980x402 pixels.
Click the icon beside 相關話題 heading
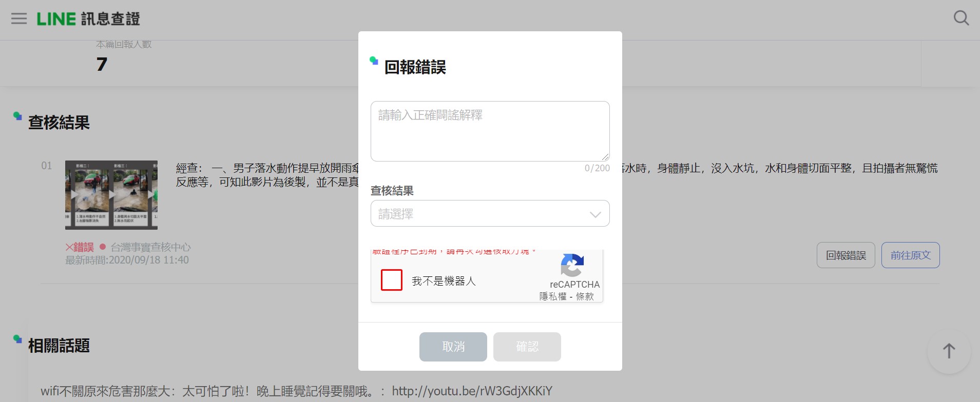coord(17,339)
